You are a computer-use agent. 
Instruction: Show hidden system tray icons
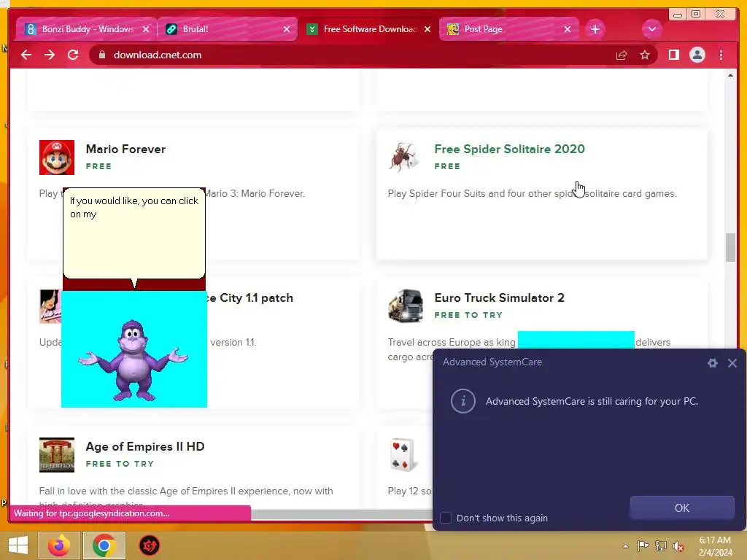625,546
